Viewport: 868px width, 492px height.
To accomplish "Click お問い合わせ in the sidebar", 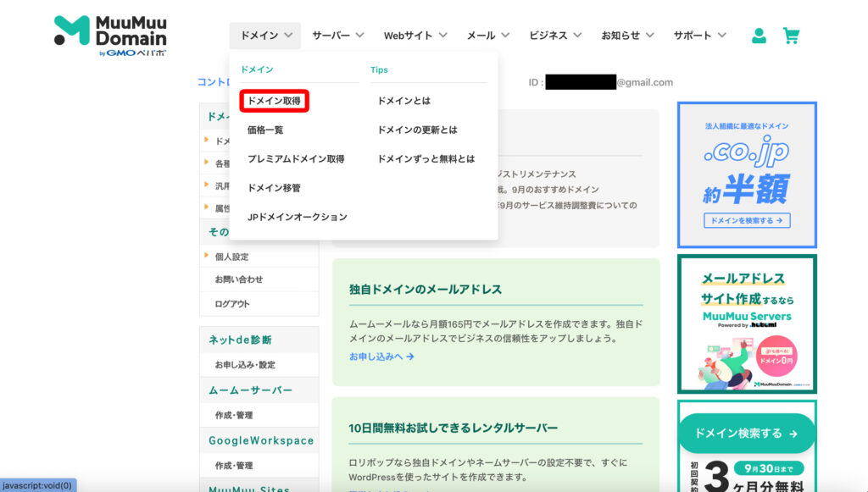I will pos(238,279).
